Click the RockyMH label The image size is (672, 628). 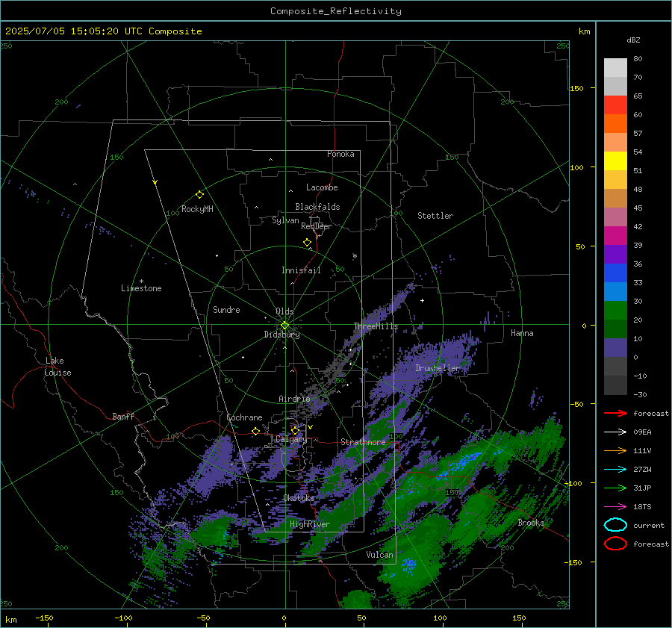click(197, 209)
